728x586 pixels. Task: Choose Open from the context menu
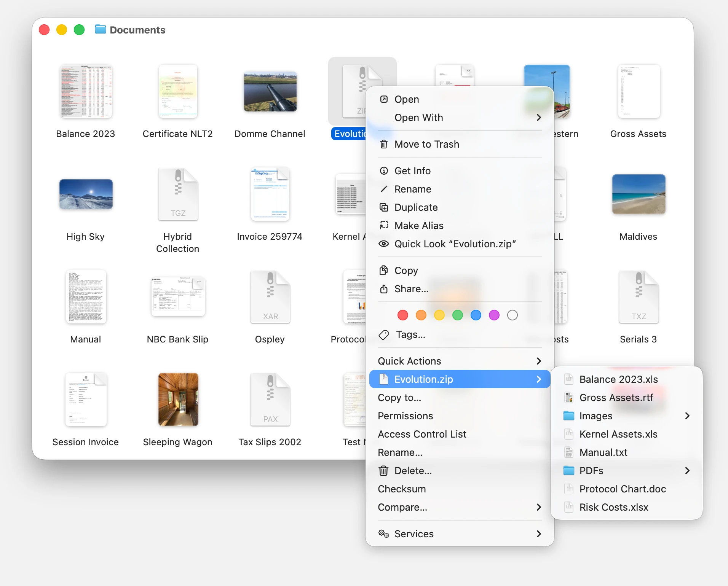[460, 99]
